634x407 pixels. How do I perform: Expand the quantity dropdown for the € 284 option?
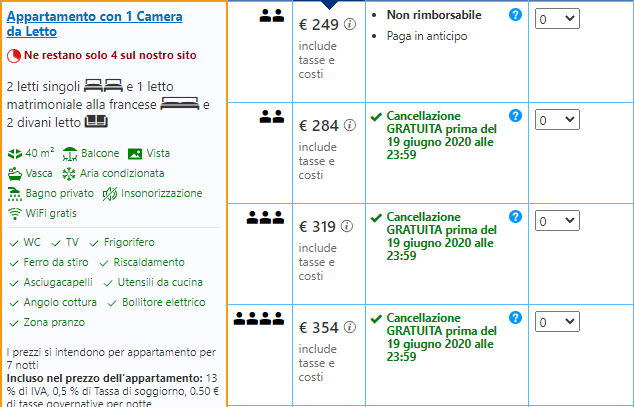point(557,120)
